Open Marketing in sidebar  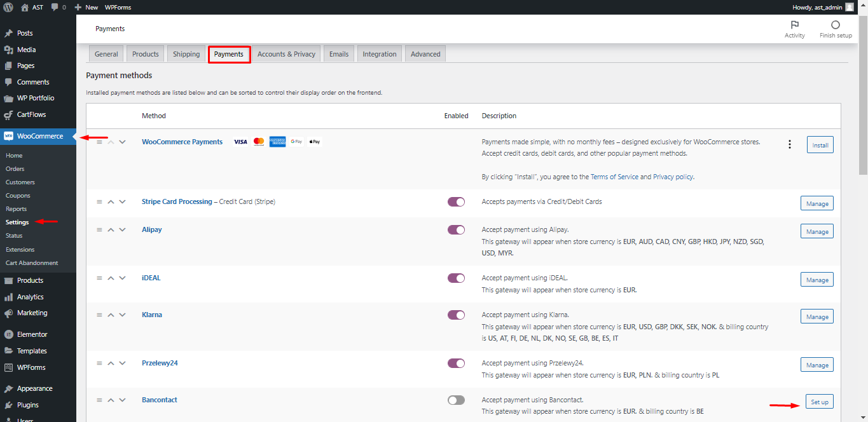pyautogui.click(x=32, y=313)
